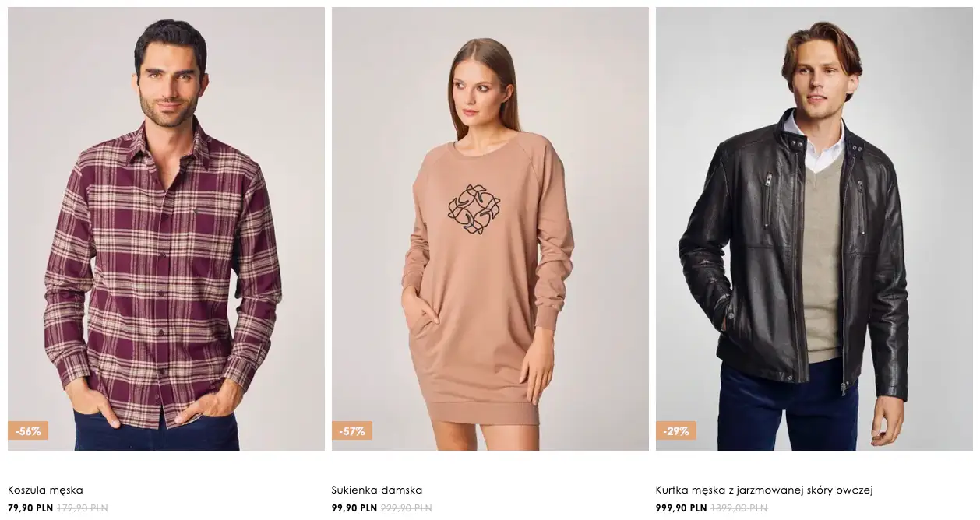Image resolution: width=980 pixels, height=520 pixels.
Task: Click the 79,90 PLN sale price
Action: (30, 508)
